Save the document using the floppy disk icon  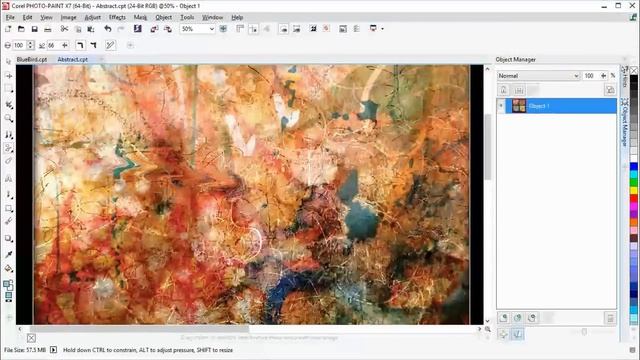[35, 29]
